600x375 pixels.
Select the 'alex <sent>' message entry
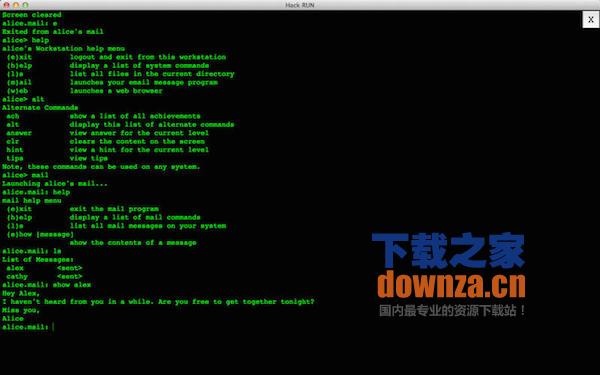44,268
